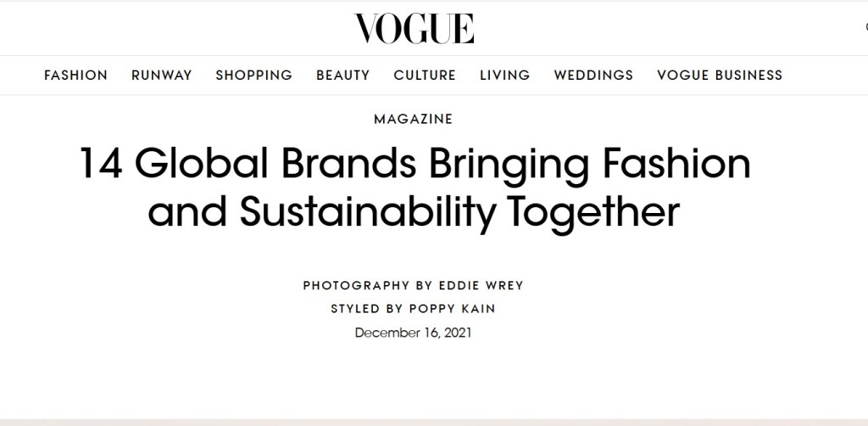The width and height of the screenshot is (868, 426).
Task: Click the December 16, 2021 publish date
Action: (413, 332)
